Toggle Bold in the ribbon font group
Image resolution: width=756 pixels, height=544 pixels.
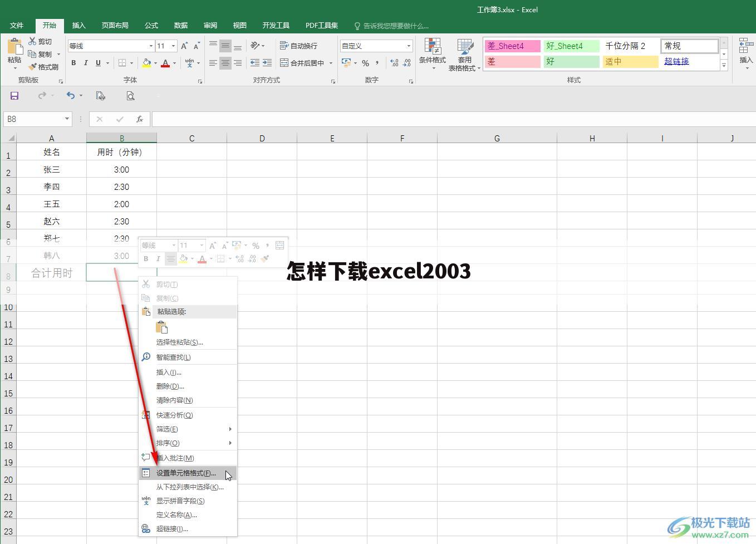pos(73,63)
